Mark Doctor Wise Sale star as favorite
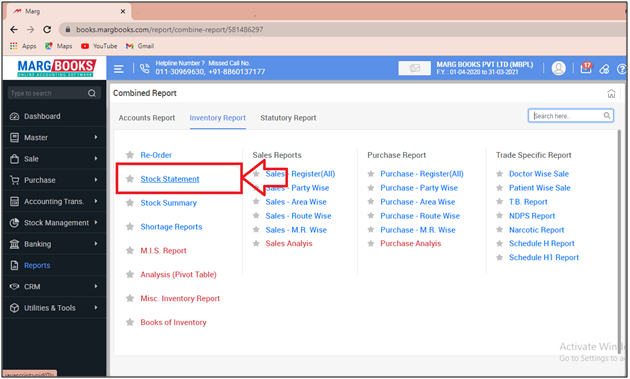Image resolution: width=630 pixels, height=379 pixels. [x=499, y=174]
